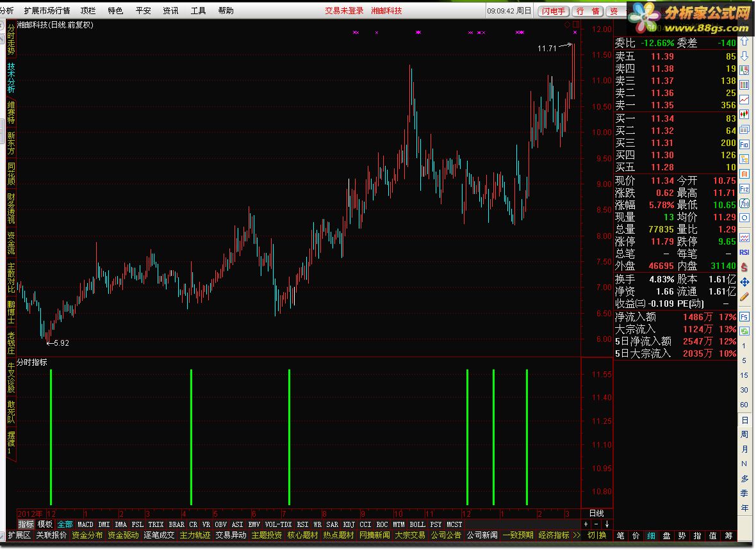Click the 闪电手 button
The image size is (756, 550).
(554, 11)
